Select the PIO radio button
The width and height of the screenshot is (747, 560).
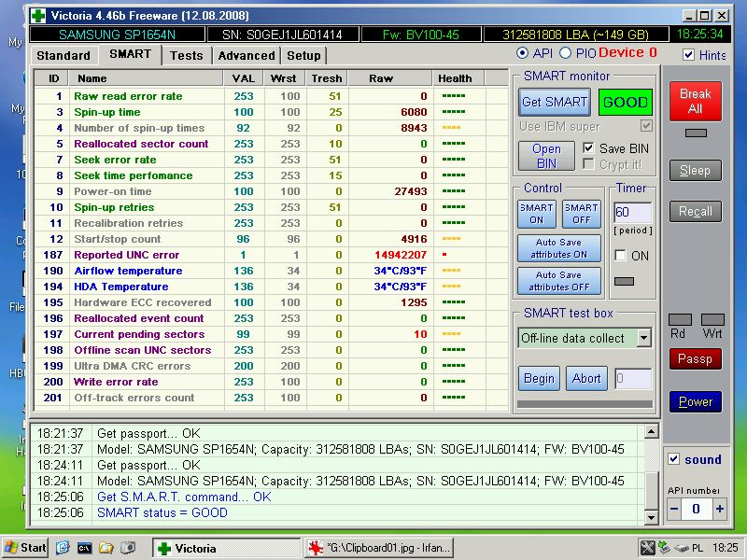pyautogui.click(x=565, y=53)
